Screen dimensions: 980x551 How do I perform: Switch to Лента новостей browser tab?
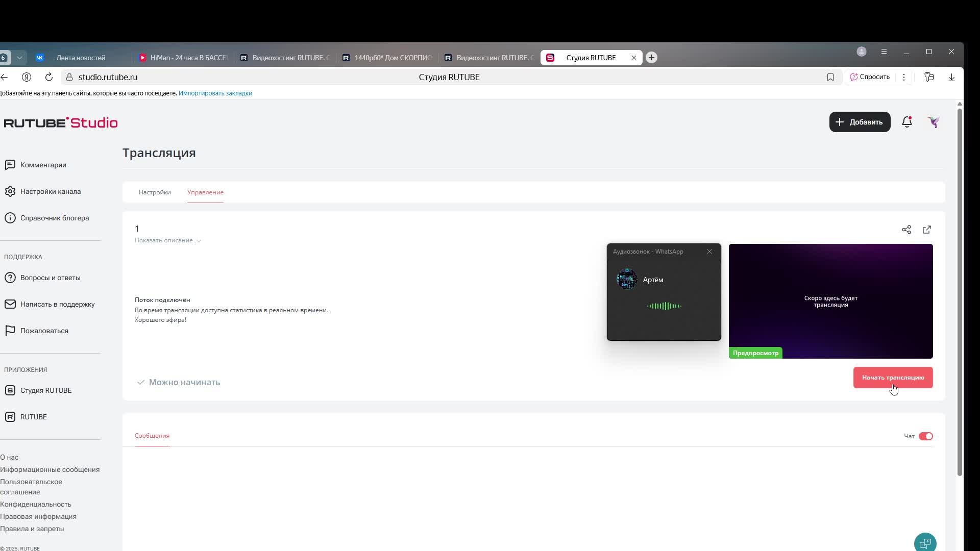pos(81,58)
